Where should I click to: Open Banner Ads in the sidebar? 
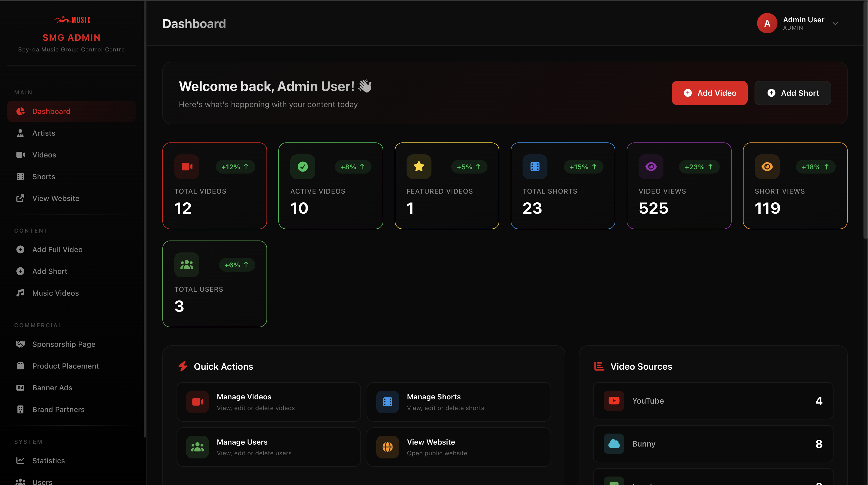71,388
